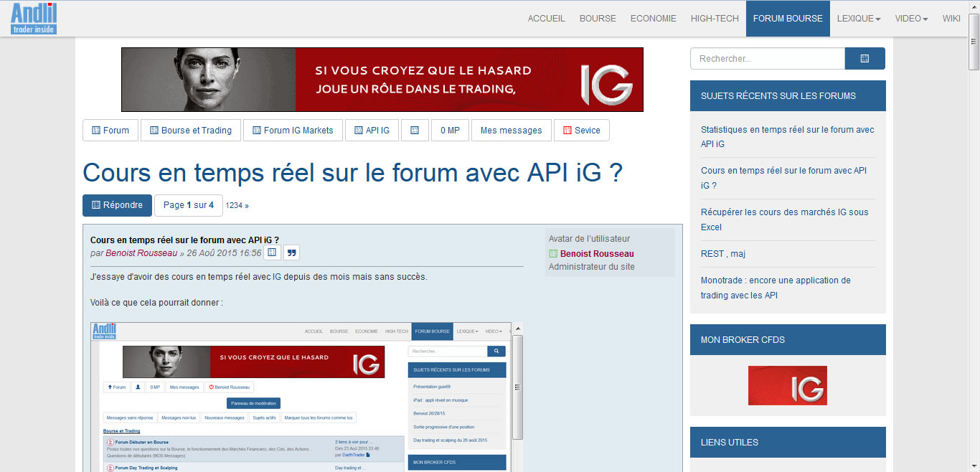The width and height of the screenshot is (980, 472).
Task: Click the green icon beside Benoist Rousseau
Action: pos(553,254)
